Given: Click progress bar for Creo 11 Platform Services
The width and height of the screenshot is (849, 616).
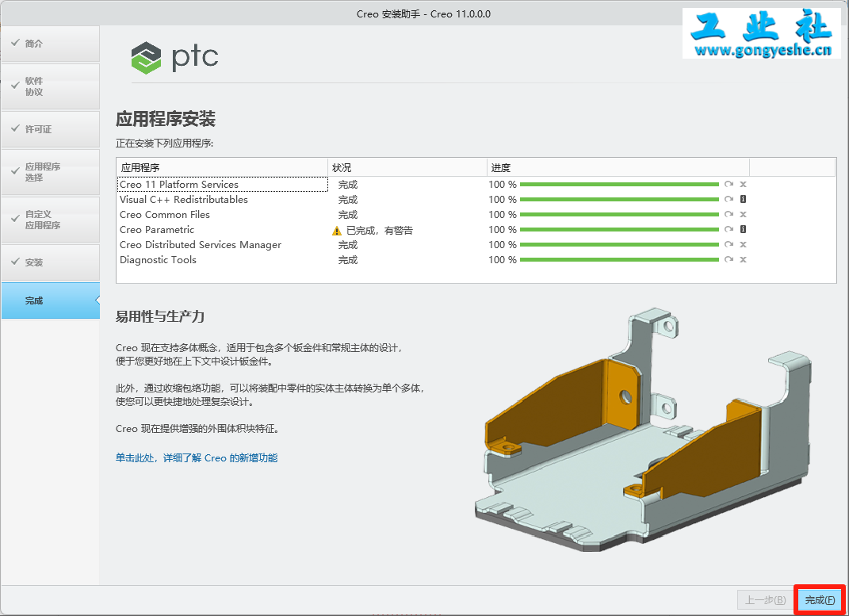Looking at the screenshot, I should tap(619, 185).
